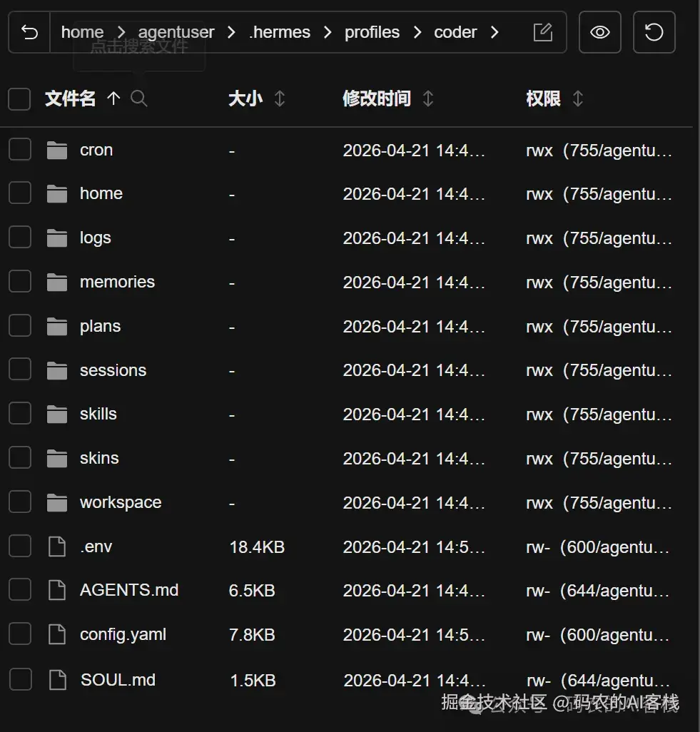Click the back arrow icon beside the breadcrumb

pyautogui.click(x=29, y=31)
